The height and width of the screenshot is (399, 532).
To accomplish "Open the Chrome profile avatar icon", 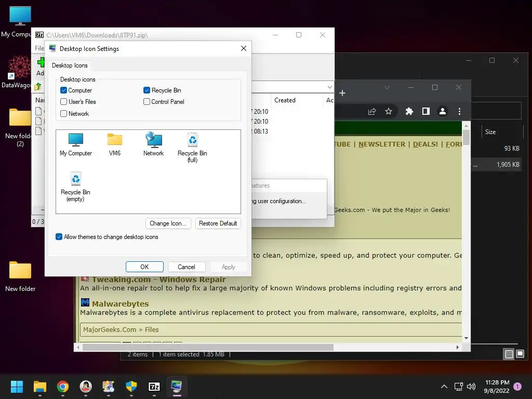I will click(443, 111).
